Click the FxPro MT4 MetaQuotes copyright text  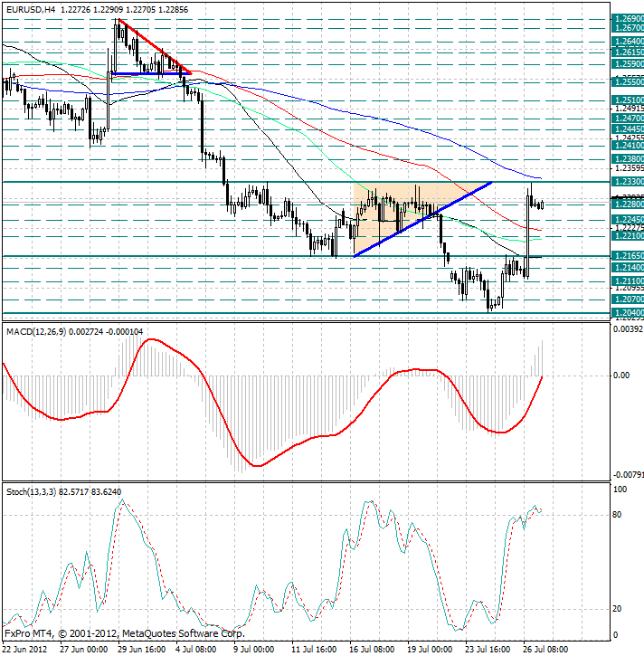point(125,633)
